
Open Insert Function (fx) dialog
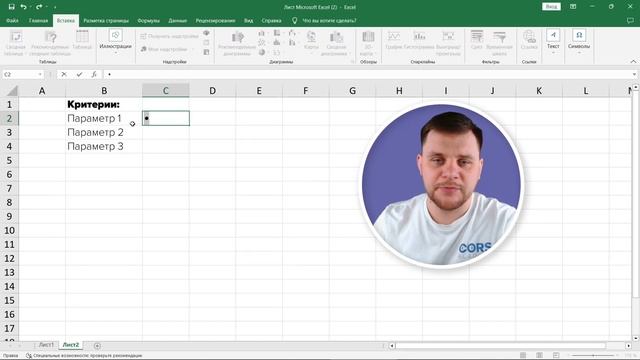[94, 74]
